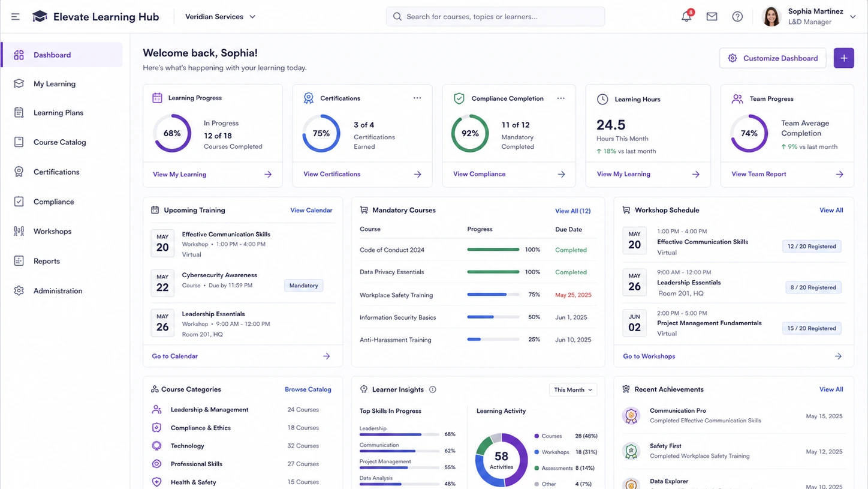Viewport: 868px width, 489px height.
Task: Open View All (12) mandatory courses link
Action: [572, 211]
